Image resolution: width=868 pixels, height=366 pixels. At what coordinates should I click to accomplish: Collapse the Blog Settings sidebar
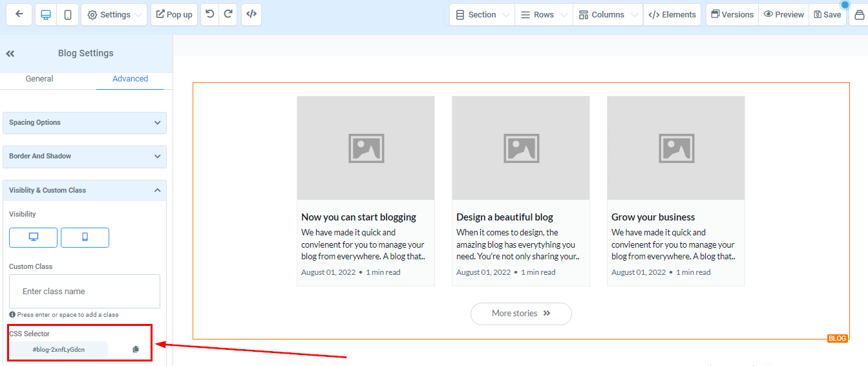pyautogui.click(x=10, y=54)
